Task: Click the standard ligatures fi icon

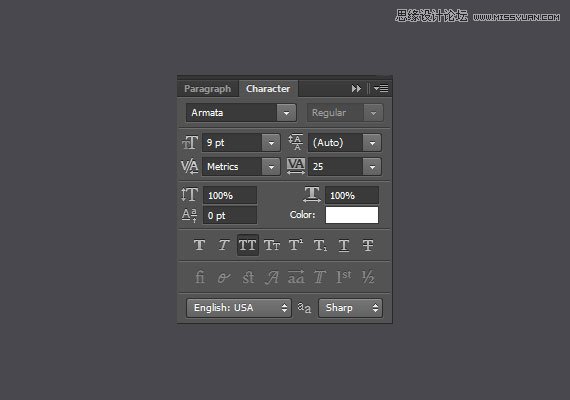Action: [x=200, y=277]
